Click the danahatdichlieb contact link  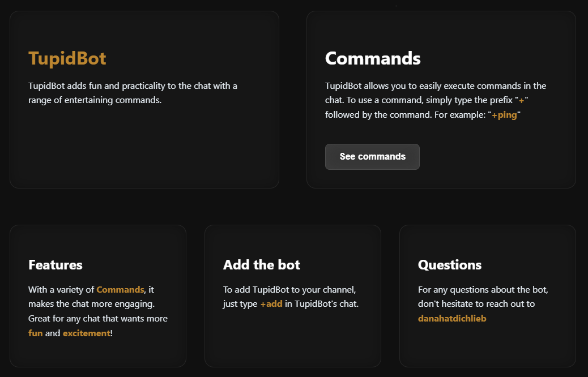coord(452,318)
